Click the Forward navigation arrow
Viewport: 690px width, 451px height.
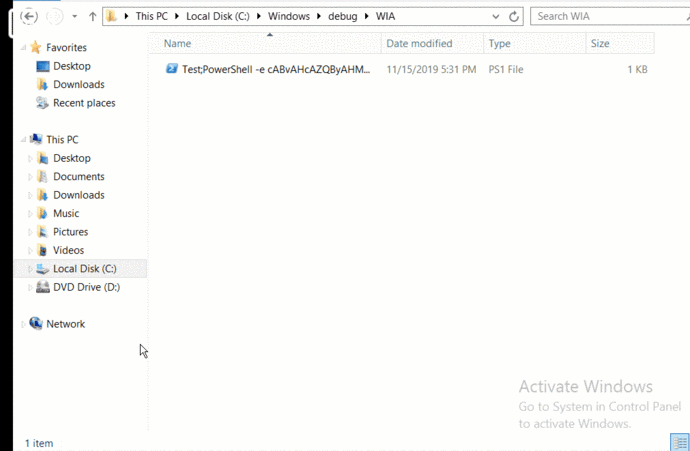click(55, 17)
